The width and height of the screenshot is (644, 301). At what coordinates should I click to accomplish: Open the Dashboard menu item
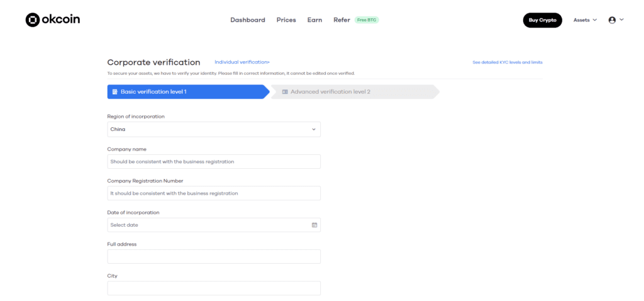pos(248,20)
